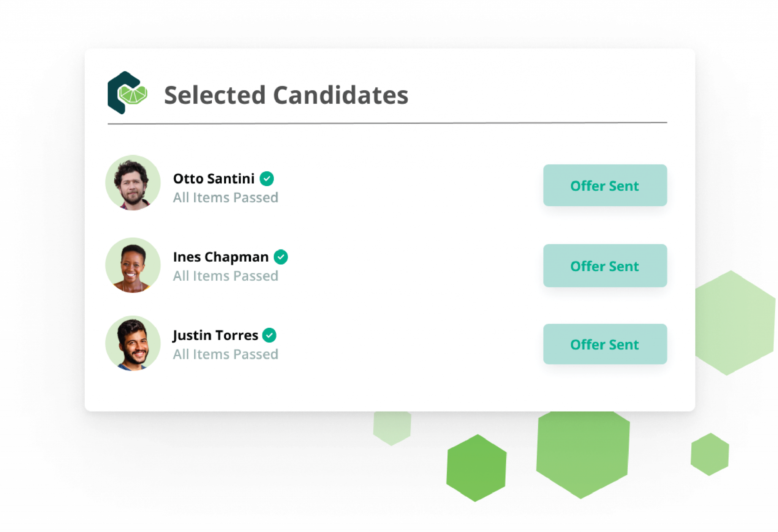Open Otto Santini's profile photo
Viewport: 778px width, 532px height.
[x=133, y=183]
